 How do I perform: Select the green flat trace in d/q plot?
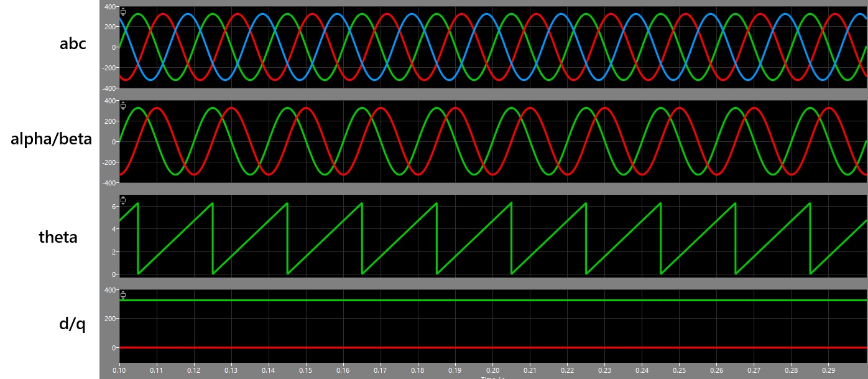point(435,301)
